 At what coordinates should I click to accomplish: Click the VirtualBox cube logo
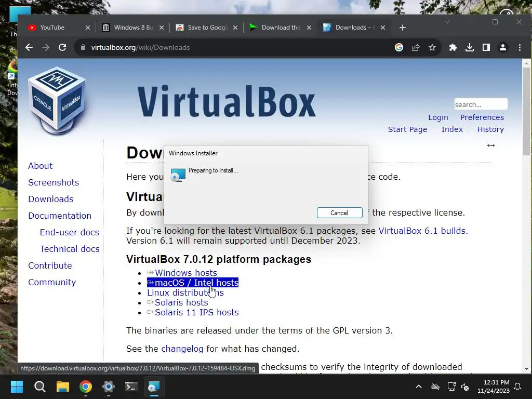[x=57, y=101]
